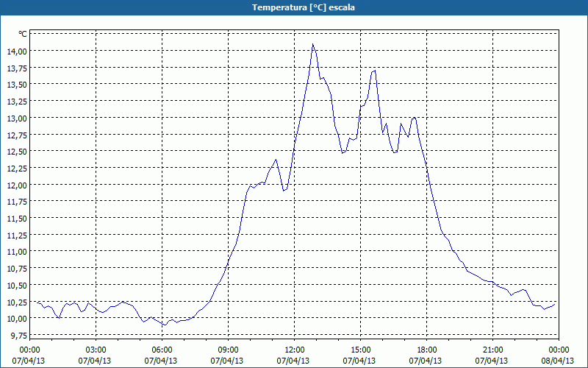
Task: Click the 14,00 y-axis value
Action: click(x=17, y=51)
